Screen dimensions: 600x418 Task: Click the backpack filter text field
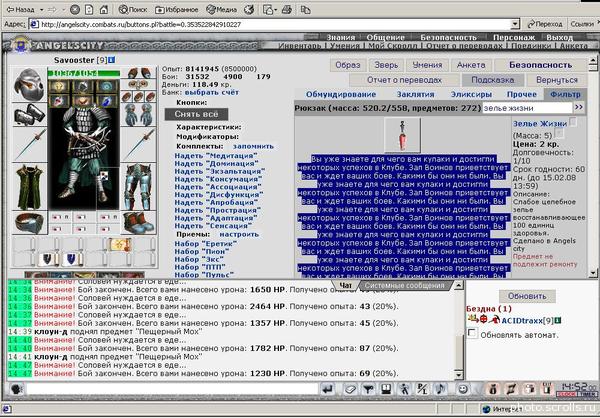click(x=527, y=108)
